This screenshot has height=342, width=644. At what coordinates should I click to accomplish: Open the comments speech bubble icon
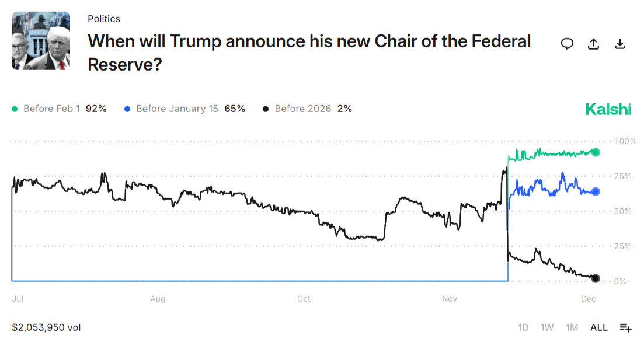[x=567, y=44]
